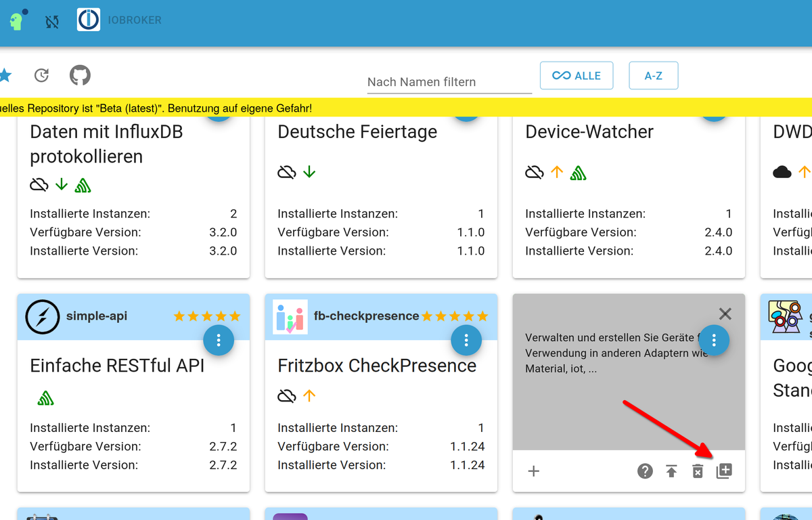Open three-dot menu on gray devices card
Image resolution: width=812 pixels, height=520 pixels.
click(714, 341)
